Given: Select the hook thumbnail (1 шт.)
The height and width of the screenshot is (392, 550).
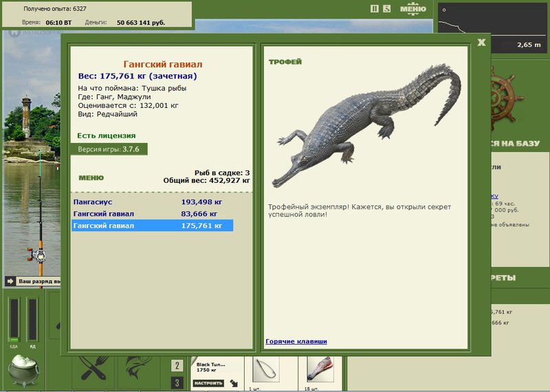Looking at the screenshot, I should coord(266,369).
